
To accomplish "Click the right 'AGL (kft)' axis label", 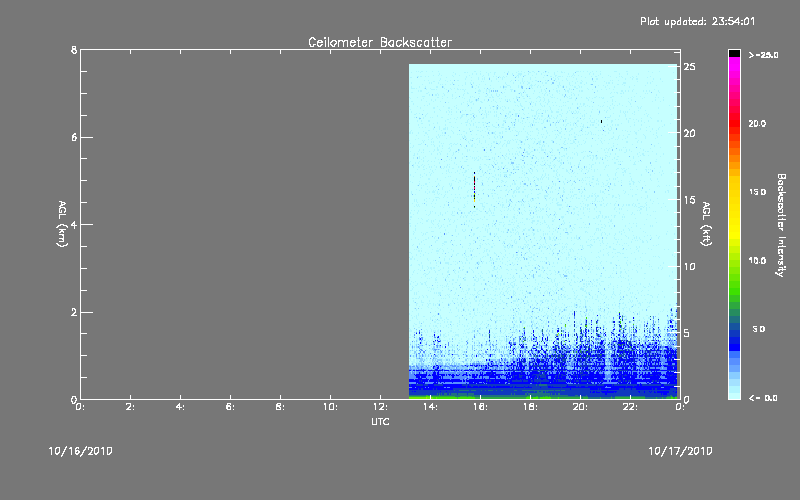I will pyautogui.click(x=706, y=224).
